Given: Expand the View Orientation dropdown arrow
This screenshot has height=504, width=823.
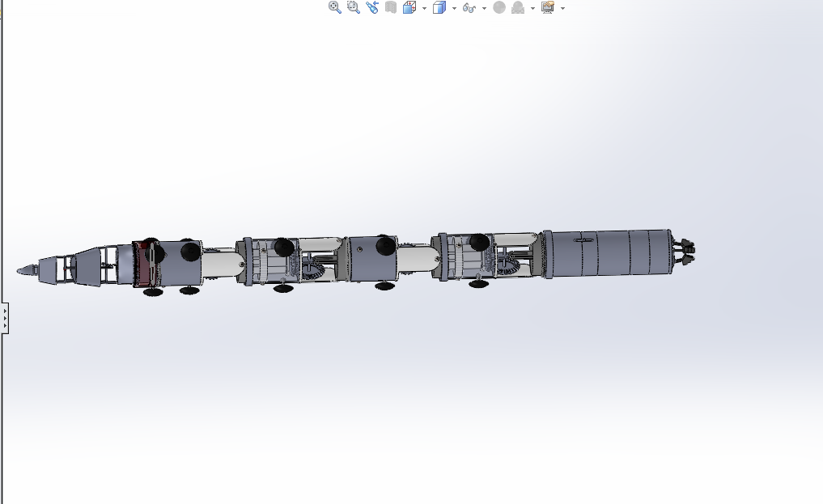Looking at the screenshot, I should point(424,8).
